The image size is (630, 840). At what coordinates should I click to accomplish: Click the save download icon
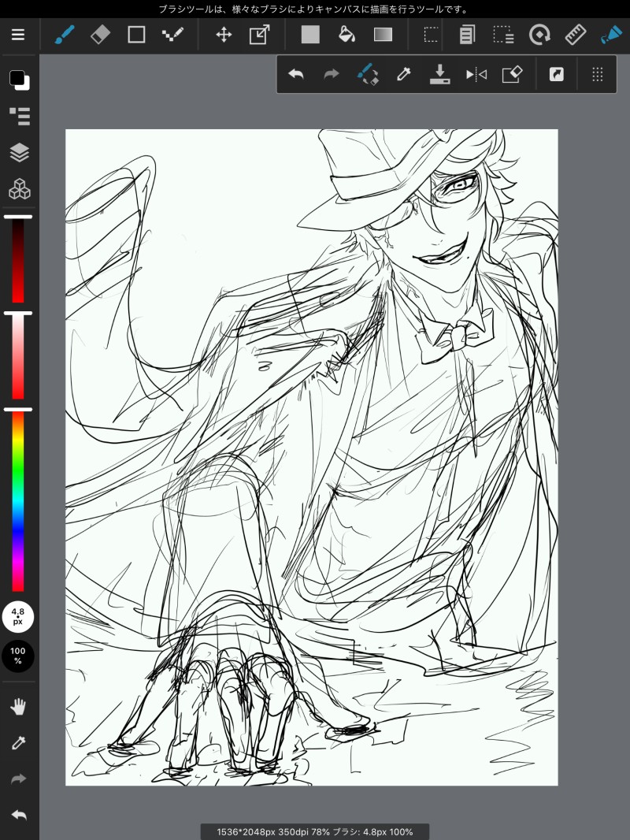[439, 74]
